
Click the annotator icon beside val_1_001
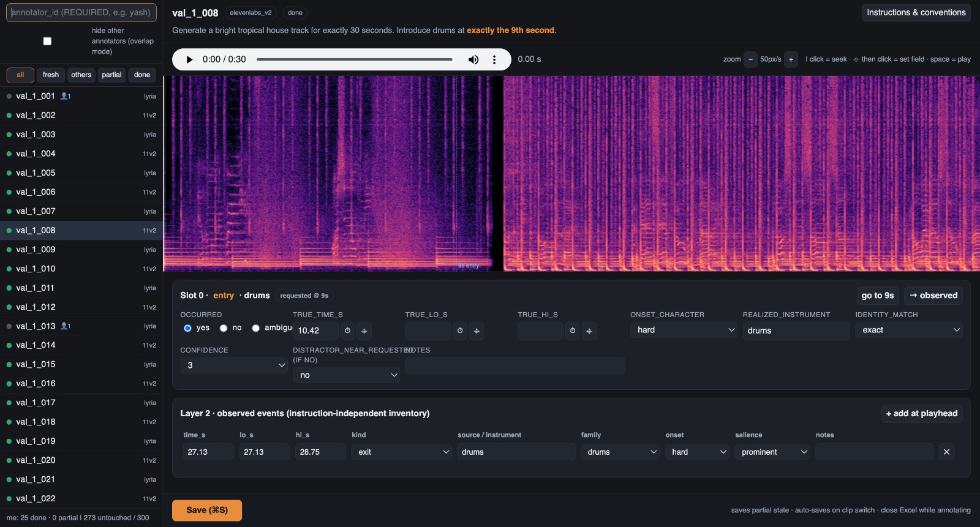[x=66, y=96]
